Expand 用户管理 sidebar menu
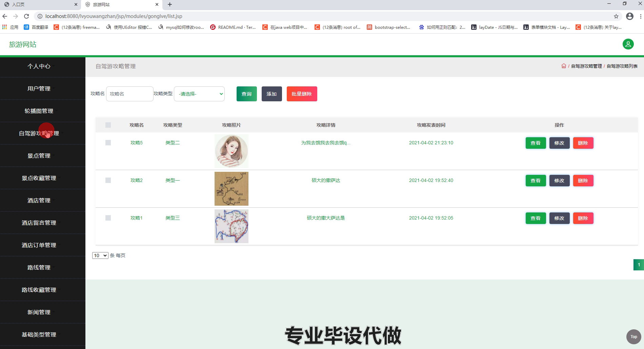This screenshot has width=644, height=349. [x=39, y=89]
